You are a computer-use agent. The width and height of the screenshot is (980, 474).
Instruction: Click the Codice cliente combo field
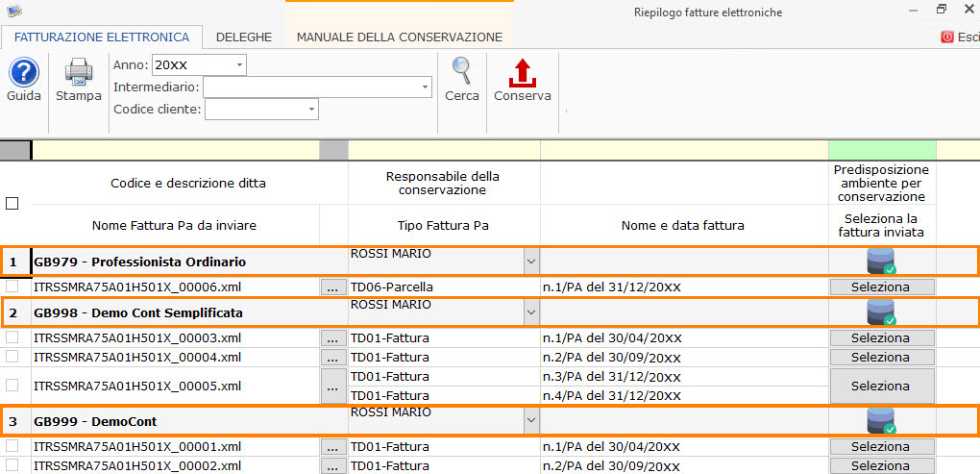tap(262, 110)
